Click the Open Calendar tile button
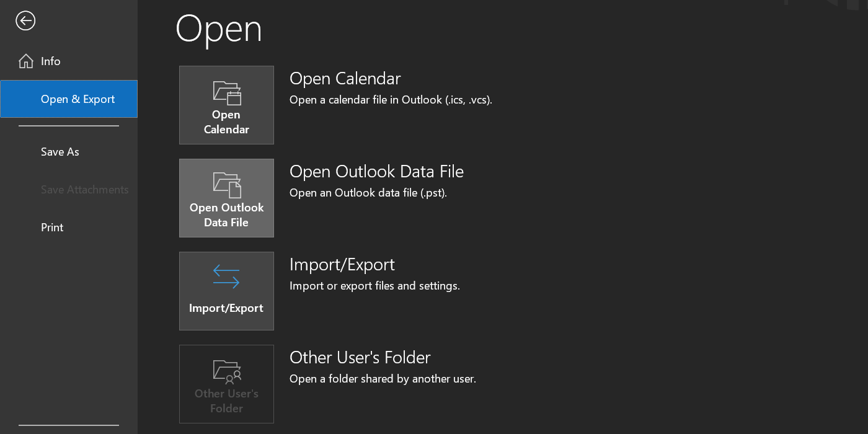This screenshot has height=434, width=868. point(226,105)
